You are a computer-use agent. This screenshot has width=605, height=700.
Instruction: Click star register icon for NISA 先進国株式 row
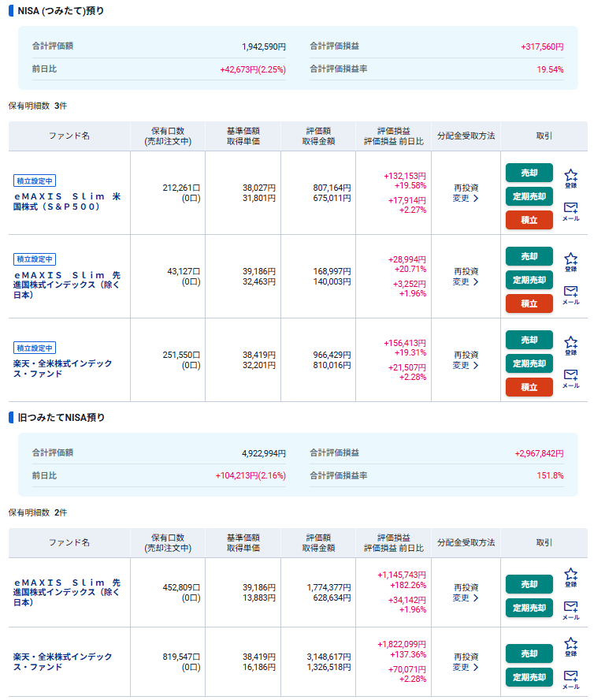pos(571,262)
